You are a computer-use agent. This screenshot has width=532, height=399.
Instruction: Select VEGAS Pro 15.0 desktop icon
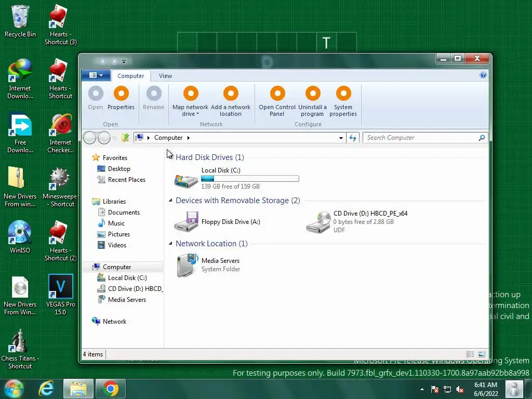click(x=60, y=295)
